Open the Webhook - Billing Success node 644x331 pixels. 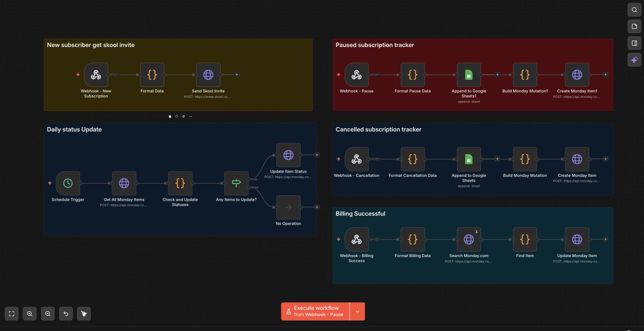[x=356, y=239]
